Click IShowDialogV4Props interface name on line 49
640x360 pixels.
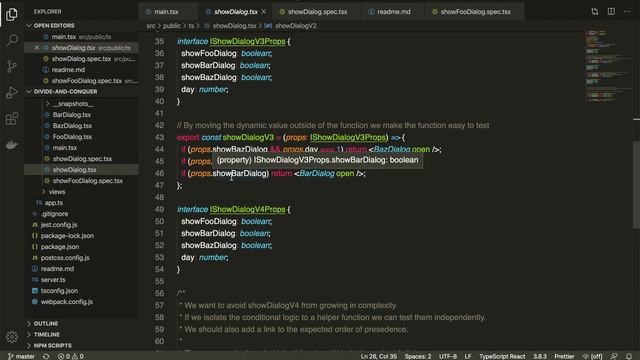[247, 209]
